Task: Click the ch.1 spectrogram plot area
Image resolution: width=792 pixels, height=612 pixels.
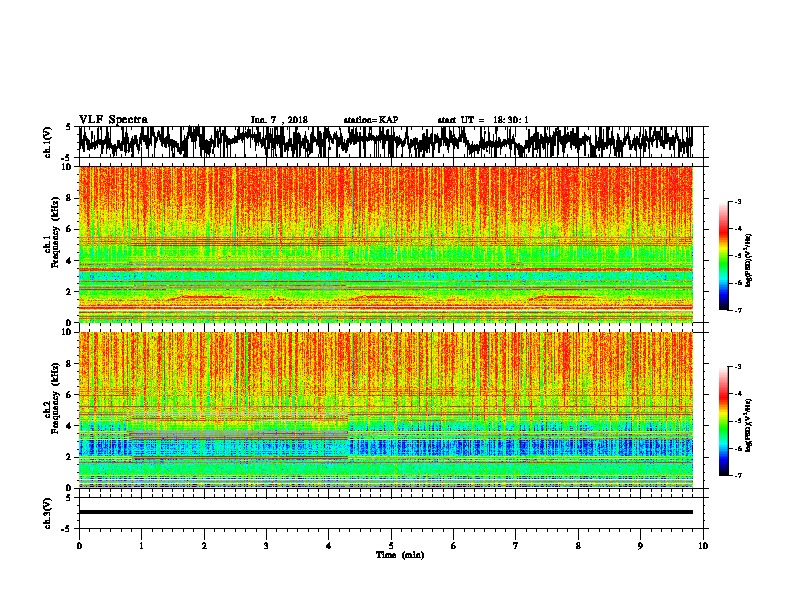Action: coord(386,244)
